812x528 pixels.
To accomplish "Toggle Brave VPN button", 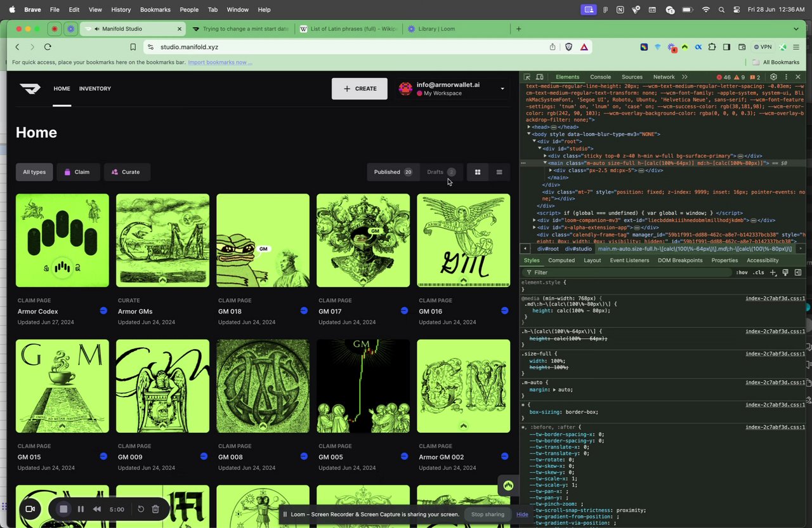I will pyautogui.click(x=762, y=47).
